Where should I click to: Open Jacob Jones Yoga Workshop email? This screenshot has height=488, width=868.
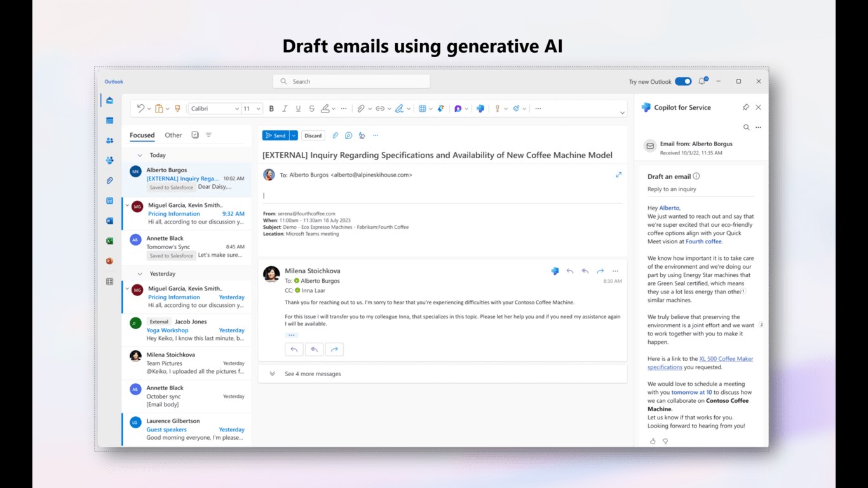[186, 330]
